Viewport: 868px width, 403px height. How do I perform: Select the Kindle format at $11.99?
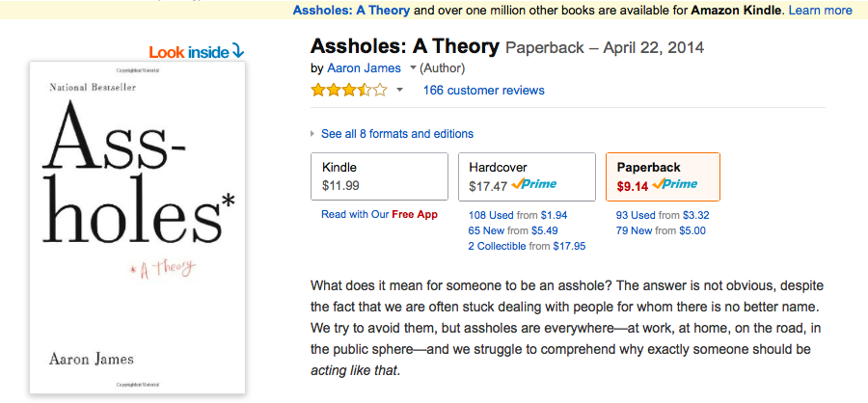[x=379, y=176]
